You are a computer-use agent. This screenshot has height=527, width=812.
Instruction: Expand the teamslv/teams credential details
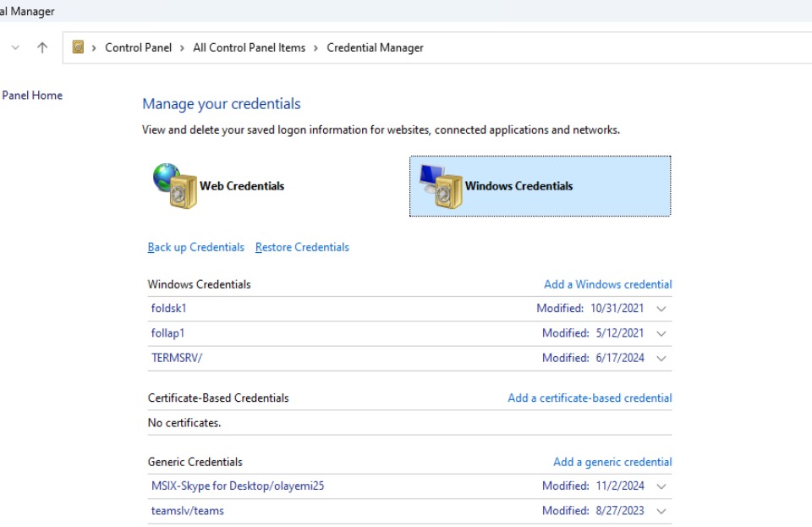click(661, 510)
